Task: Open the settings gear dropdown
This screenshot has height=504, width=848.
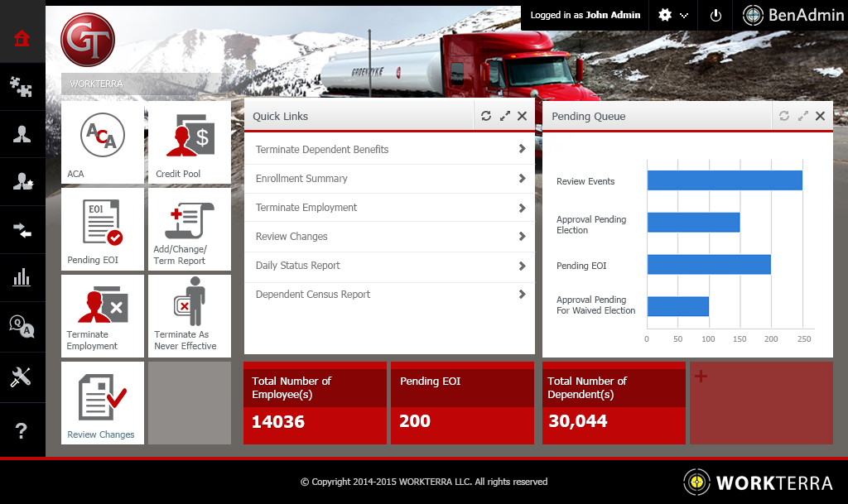Action: tap(672, 15)
